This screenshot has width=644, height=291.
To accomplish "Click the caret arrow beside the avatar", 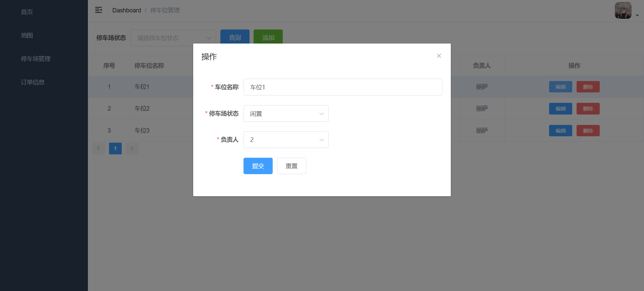I will [x=637, y=15].
